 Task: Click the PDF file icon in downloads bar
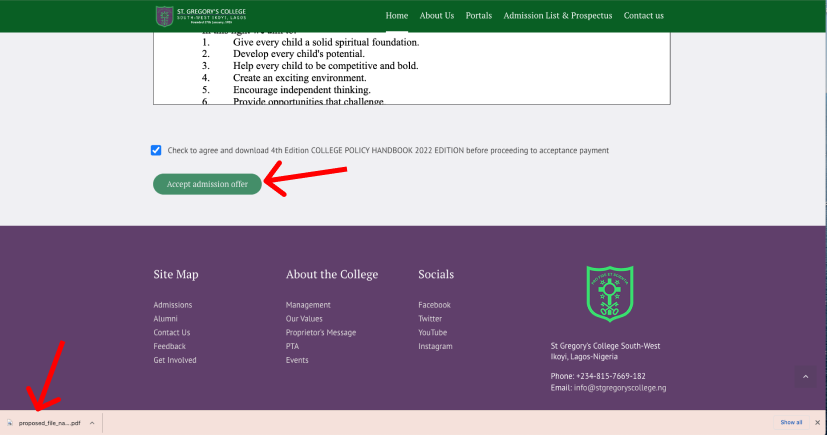[x=9, y=423]
